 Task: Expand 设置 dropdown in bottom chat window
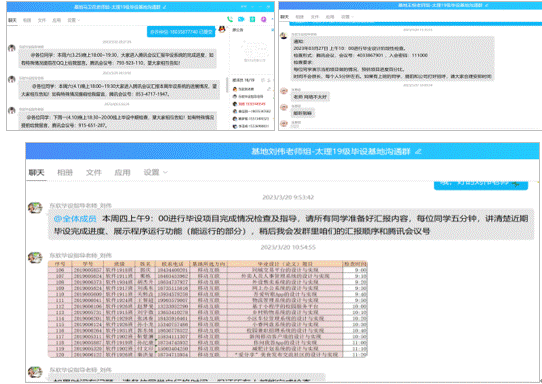coord(156,172)
